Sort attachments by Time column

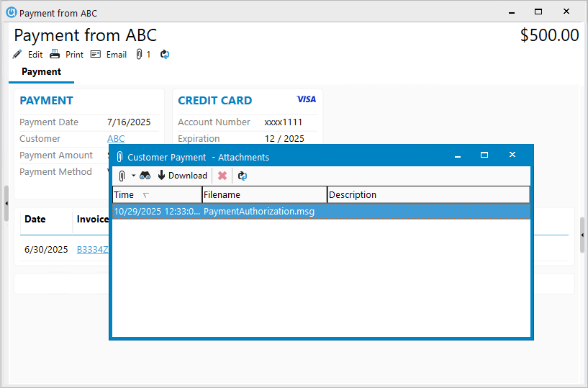tap(156, 195)
